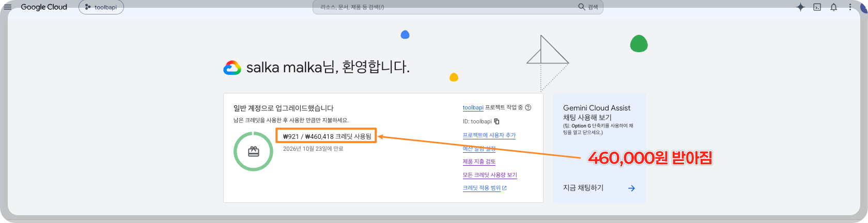Open the toolbapi project selector
Viewport: 868px width, 223px height.
(x=101, y=7)
